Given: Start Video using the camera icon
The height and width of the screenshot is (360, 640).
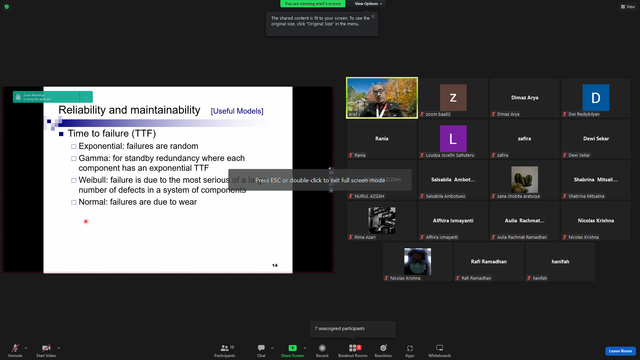Looking at the screenshot, I should pos(46,350).
